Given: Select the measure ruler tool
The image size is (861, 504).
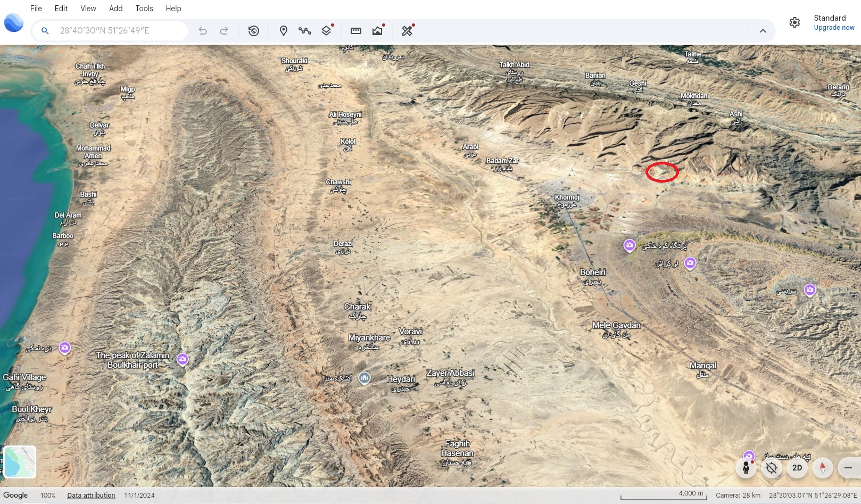Looking at the screenshot, I should coord(356,31).
